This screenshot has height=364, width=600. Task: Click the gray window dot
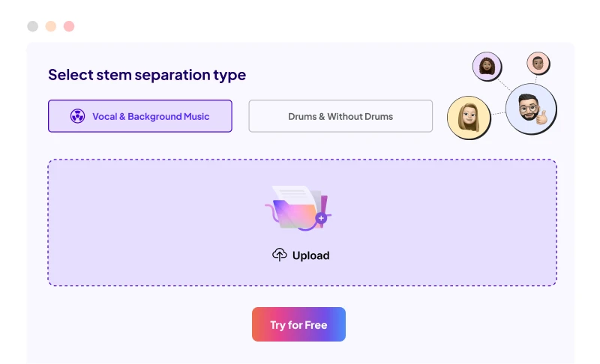point(32,26)
